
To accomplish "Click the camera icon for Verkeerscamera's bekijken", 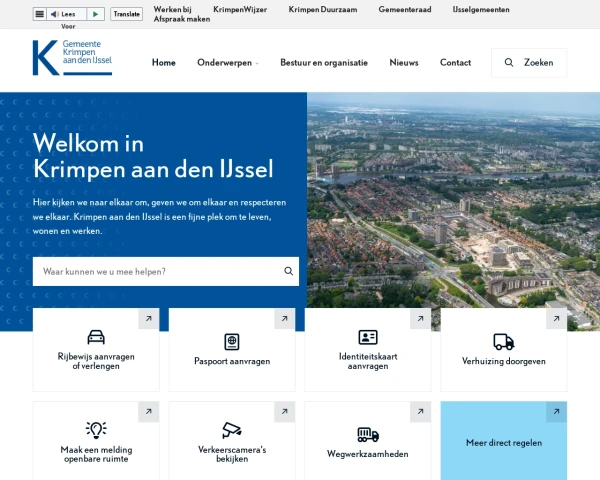I will point(232,430).
